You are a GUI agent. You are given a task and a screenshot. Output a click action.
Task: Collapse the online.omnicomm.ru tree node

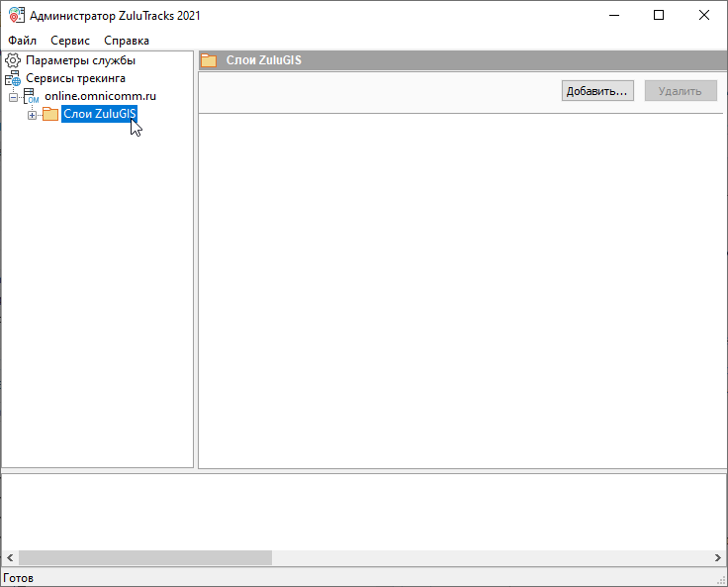point(13,97)
